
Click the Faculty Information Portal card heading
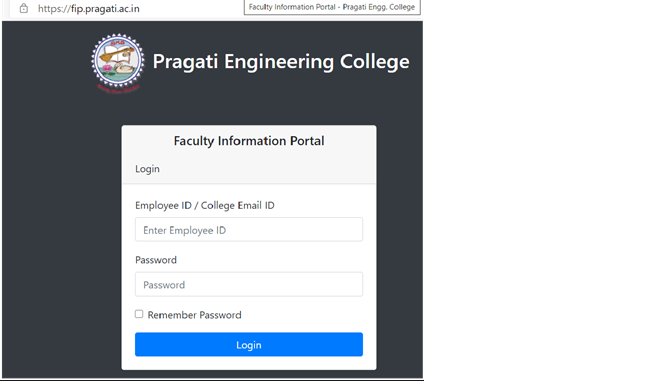[x=249, y=141]
